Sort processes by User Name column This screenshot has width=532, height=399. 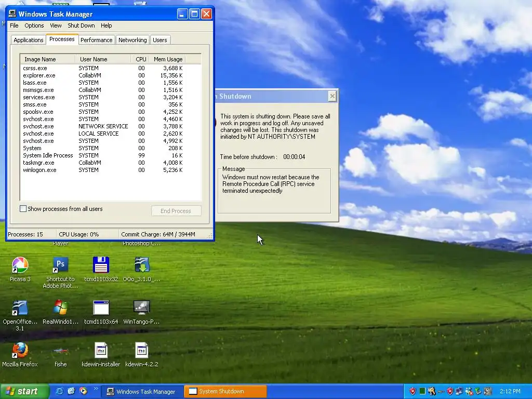103,59
